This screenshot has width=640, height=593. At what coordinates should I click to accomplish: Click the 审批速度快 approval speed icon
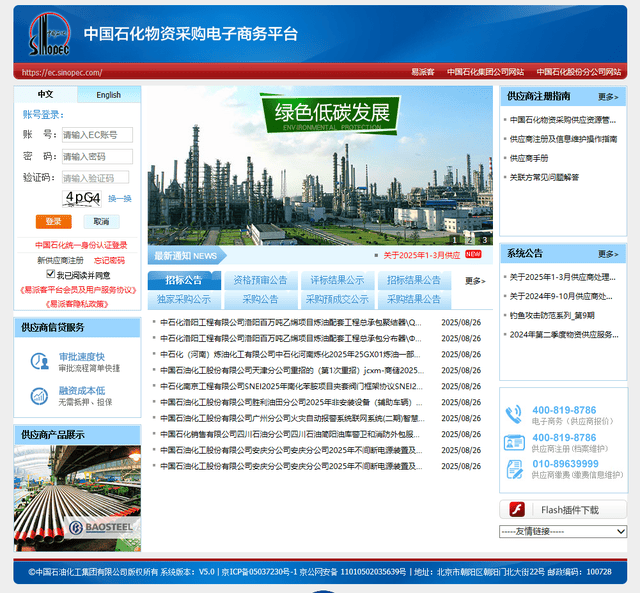pos(38,362)
